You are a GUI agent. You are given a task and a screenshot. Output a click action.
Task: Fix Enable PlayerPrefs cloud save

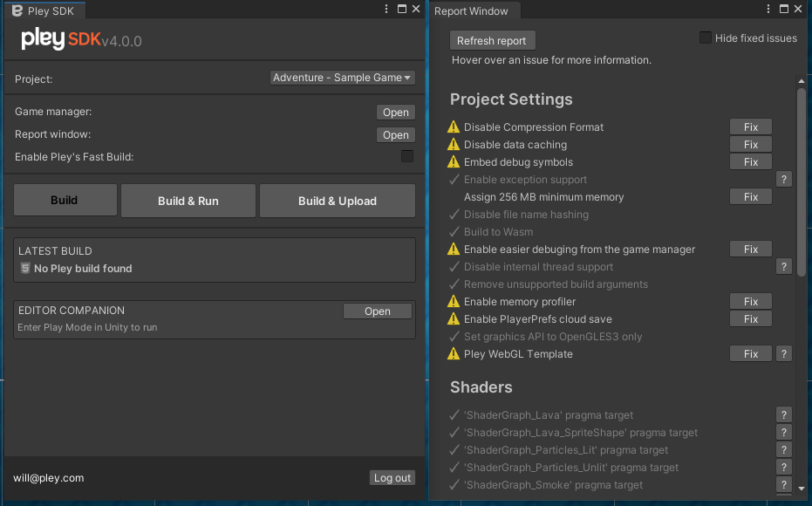[x=751, y=319]
